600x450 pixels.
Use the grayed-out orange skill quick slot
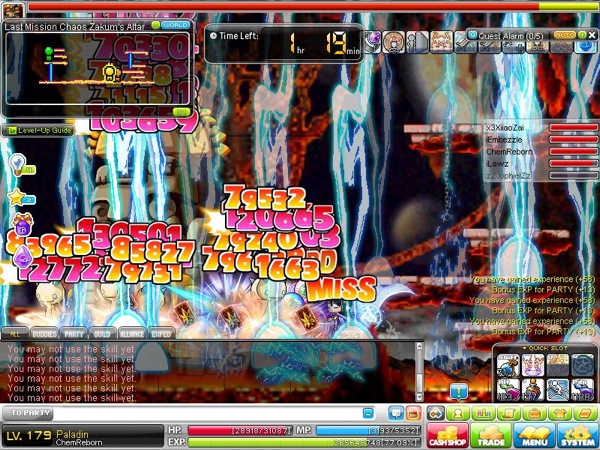coord(558,366)
